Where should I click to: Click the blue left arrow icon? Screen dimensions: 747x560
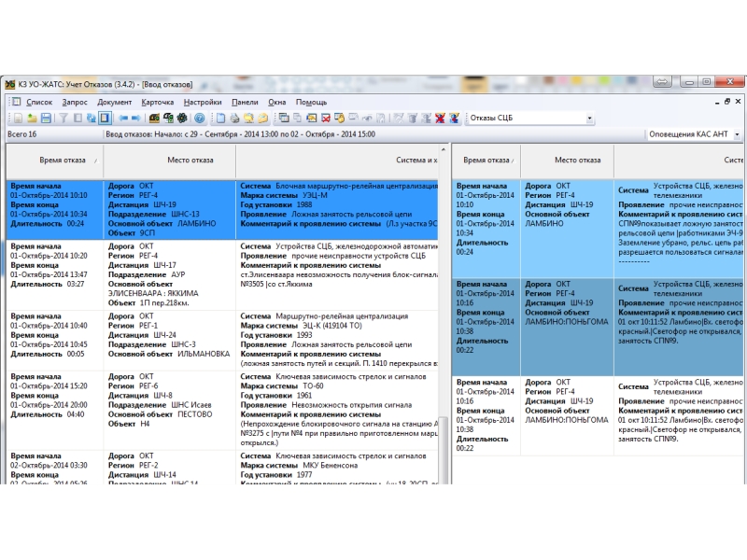click(x=123, y=119)
